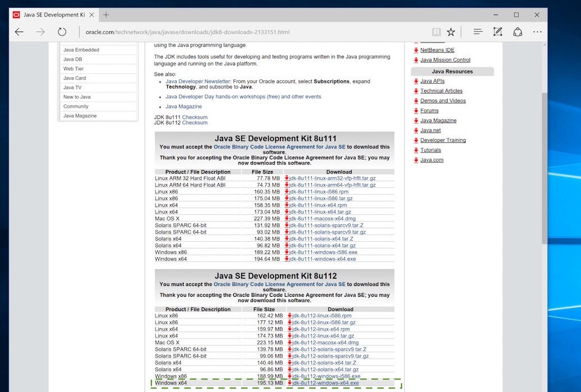
Task: Open a new tab with plus button
Action: (x=106, y=15)
